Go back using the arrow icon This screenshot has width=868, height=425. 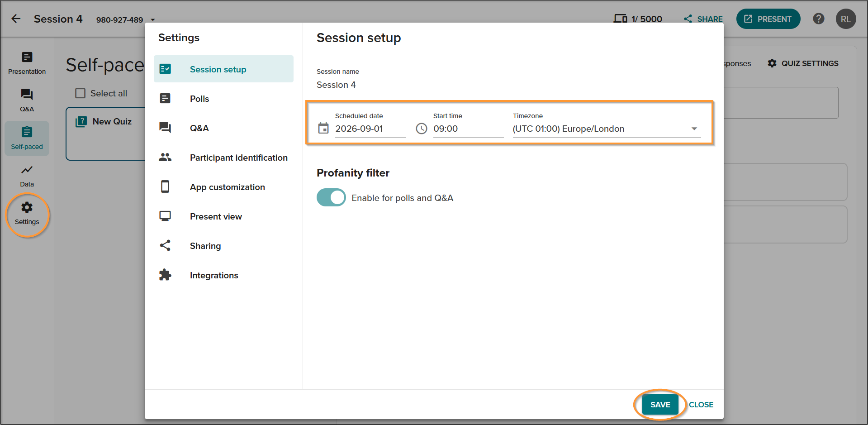(16, 19)
